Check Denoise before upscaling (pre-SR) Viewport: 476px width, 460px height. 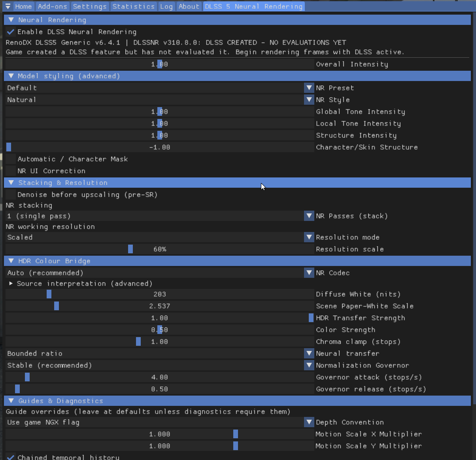point(11,194)
